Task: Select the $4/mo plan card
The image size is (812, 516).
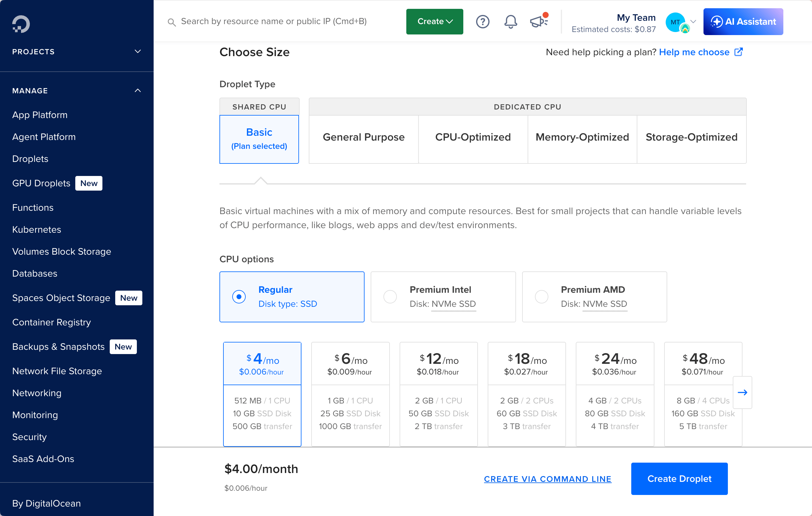Action: coord(262,394)
